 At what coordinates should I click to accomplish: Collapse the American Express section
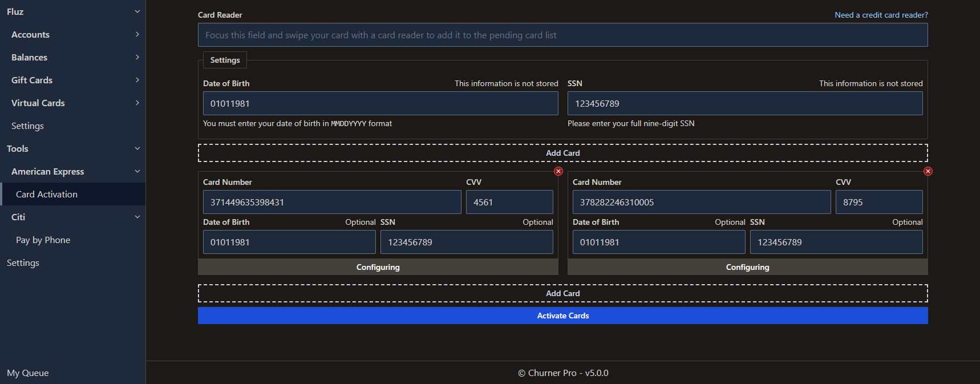[137, 171]
